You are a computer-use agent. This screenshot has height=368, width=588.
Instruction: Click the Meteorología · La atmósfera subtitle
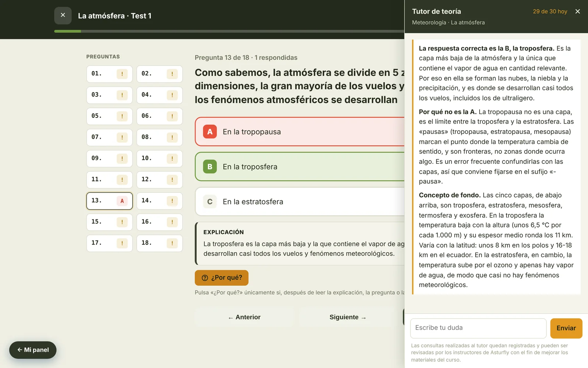448,22
